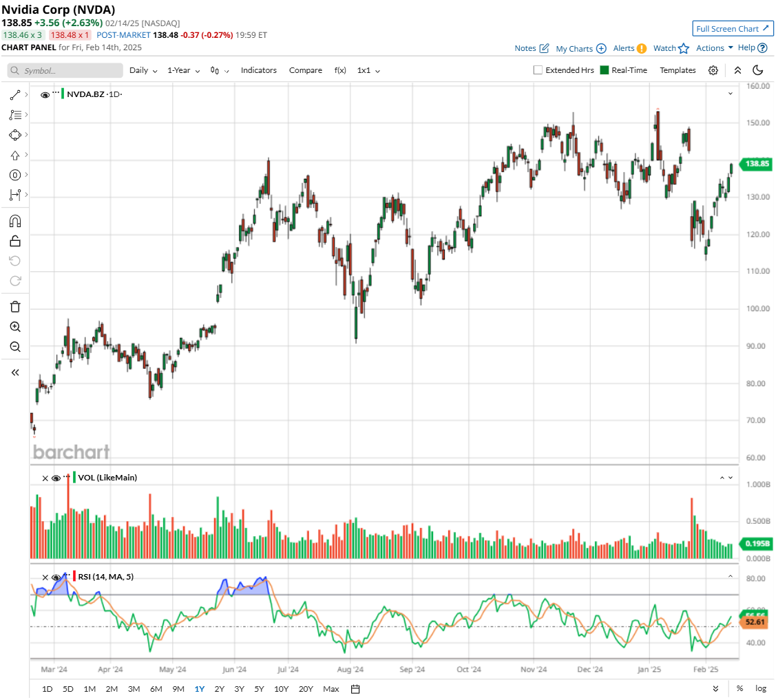Toggle RSI indicator visibility eye
The width and height of the screenshot is (778, 700).
click(x=56, y=577)
